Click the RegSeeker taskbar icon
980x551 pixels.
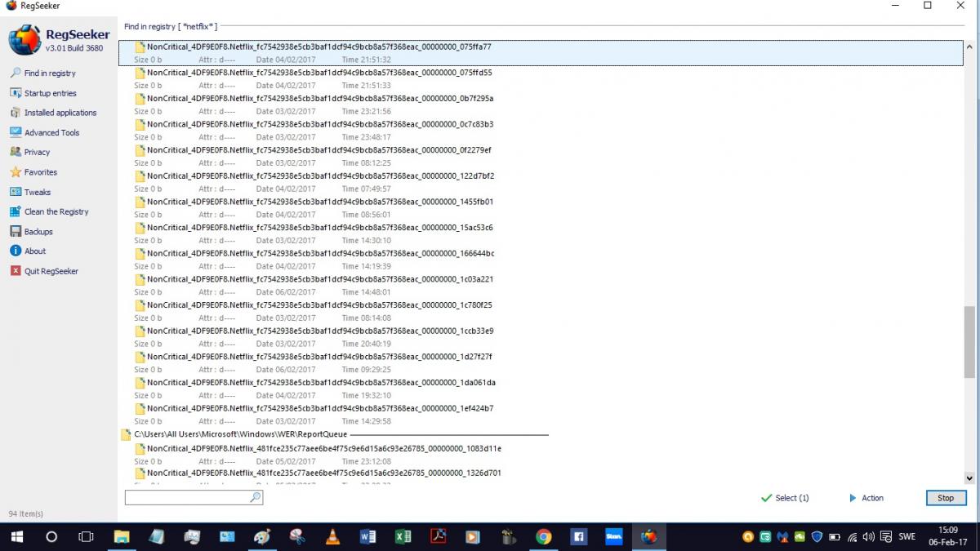point(649,537)
